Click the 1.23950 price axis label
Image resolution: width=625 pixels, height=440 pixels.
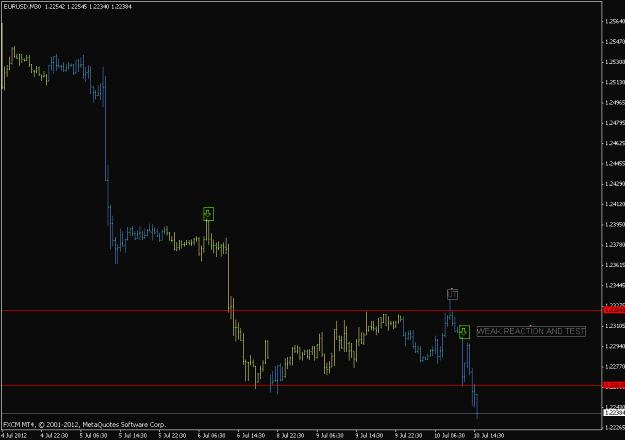(615, 224)
